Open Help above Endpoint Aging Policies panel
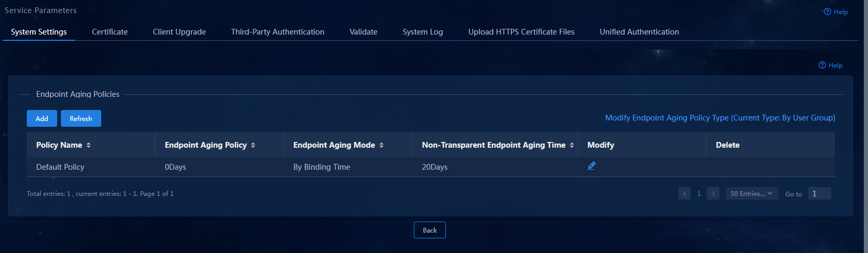Screen dimensions: 868x253 830,65
